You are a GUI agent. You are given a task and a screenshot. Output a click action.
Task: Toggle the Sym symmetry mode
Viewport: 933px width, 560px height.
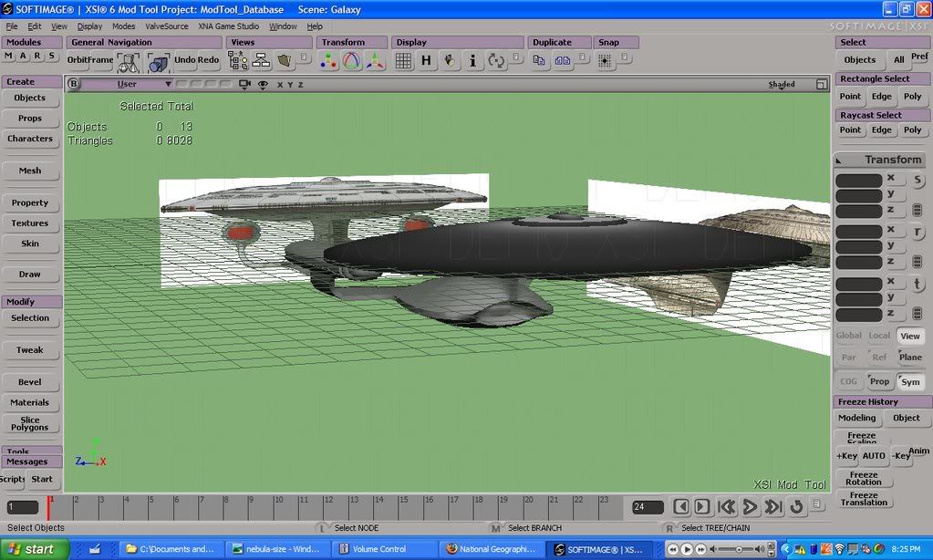pos(910,382)
